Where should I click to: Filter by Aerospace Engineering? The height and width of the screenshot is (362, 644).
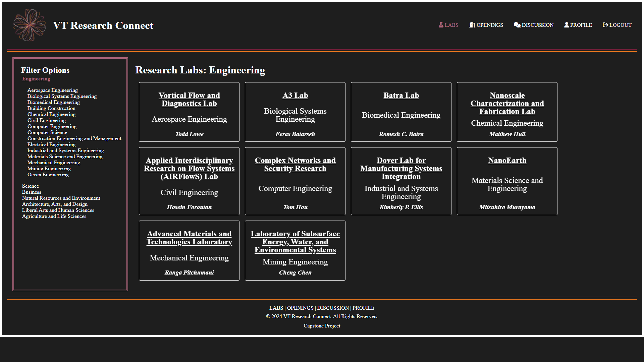[53, 90]
